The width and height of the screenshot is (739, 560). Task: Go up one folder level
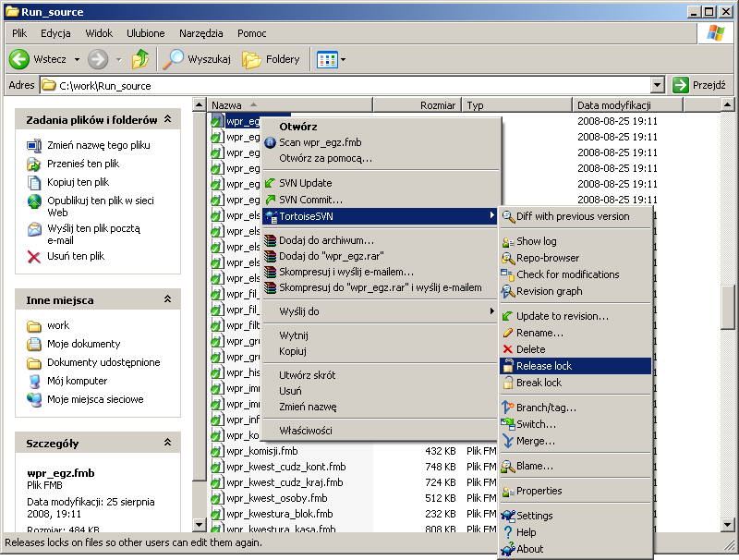(140, 59)
